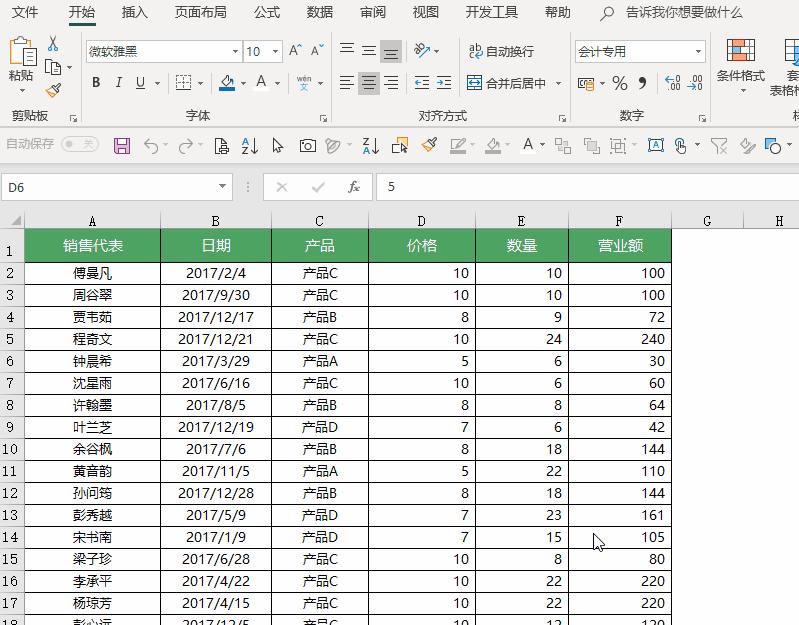Click sort descending Z-A quick access icon
This screenshot has height=625, width=799.
(370, 146)
